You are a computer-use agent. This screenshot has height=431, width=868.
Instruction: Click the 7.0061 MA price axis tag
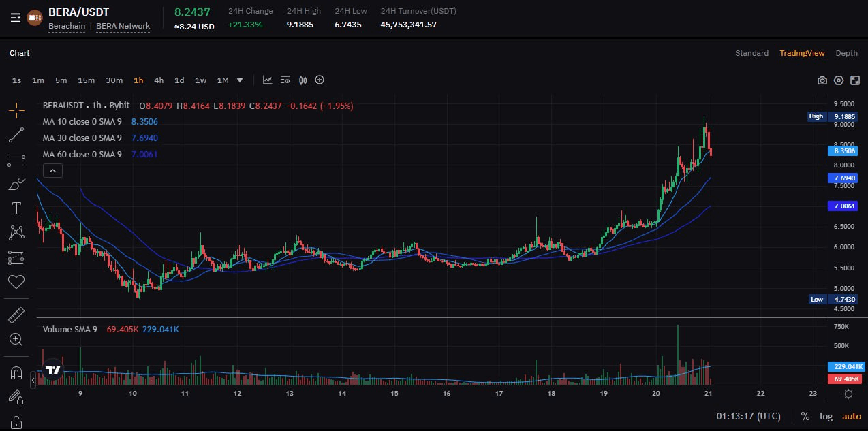[x=842, y=206]
